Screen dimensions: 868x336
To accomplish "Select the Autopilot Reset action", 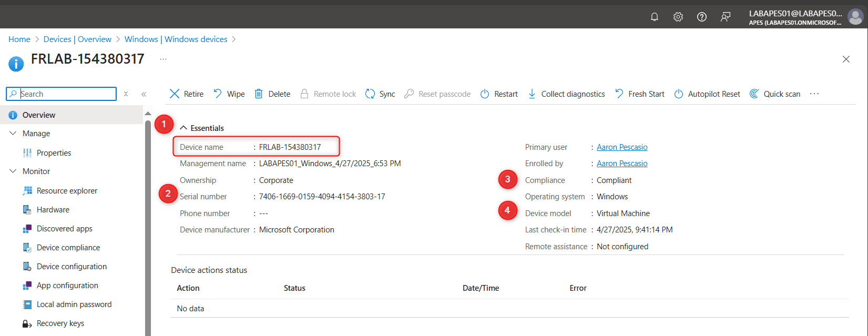I will click(707, 94).
